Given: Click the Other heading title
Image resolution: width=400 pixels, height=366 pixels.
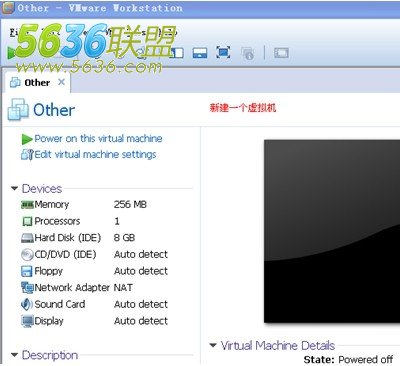Looking at the screenshot, I should (x=54, y=110).
